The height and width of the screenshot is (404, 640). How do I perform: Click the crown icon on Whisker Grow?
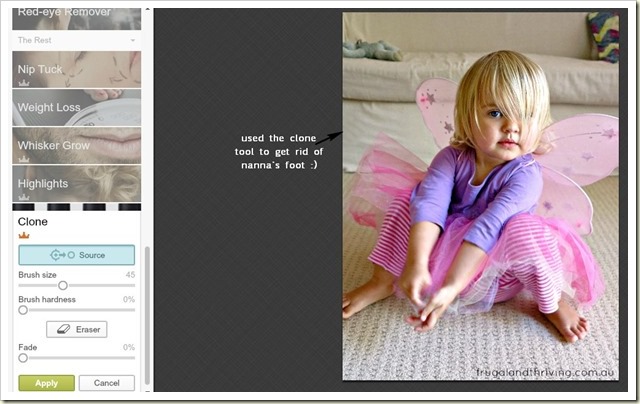pos(24,159)
